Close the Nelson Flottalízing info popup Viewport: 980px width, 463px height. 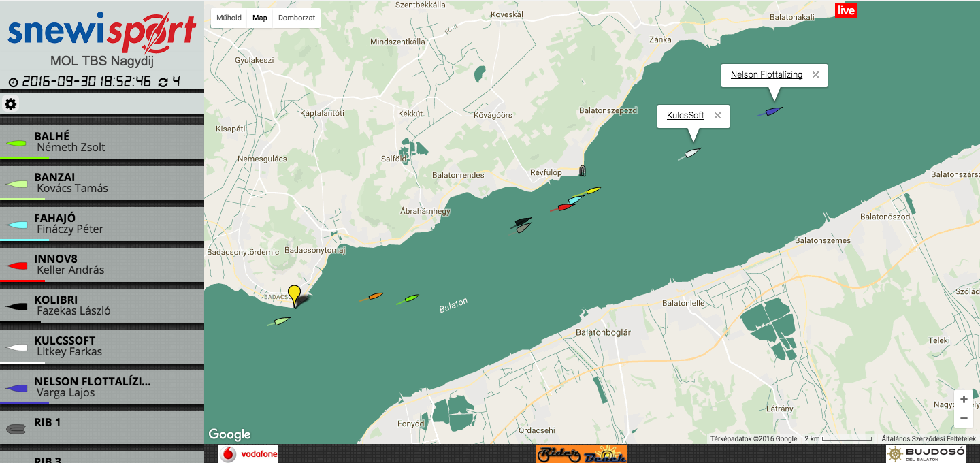click(815, 75)
